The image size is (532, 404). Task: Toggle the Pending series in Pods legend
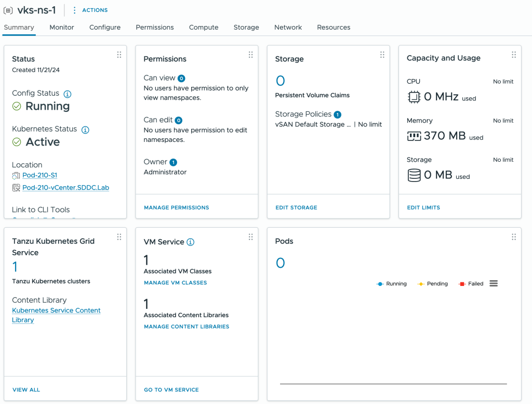433,284
